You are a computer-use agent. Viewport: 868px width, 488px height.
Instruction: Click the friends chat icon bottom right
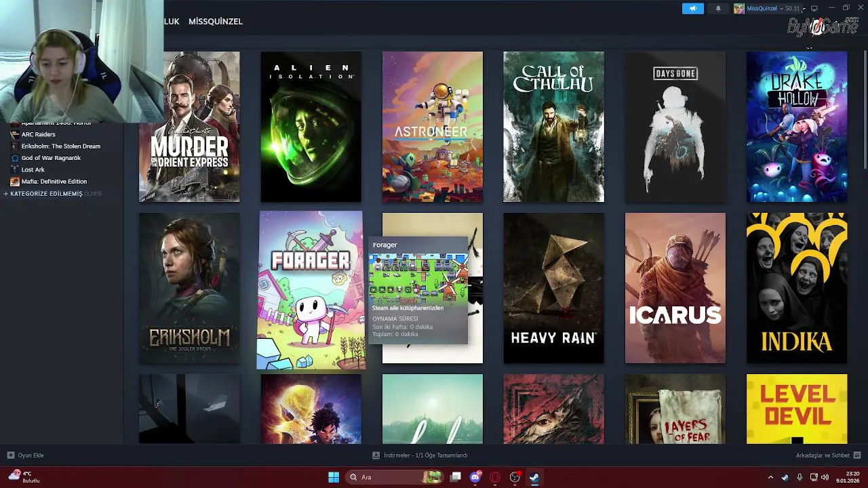[x=857, y=455]
